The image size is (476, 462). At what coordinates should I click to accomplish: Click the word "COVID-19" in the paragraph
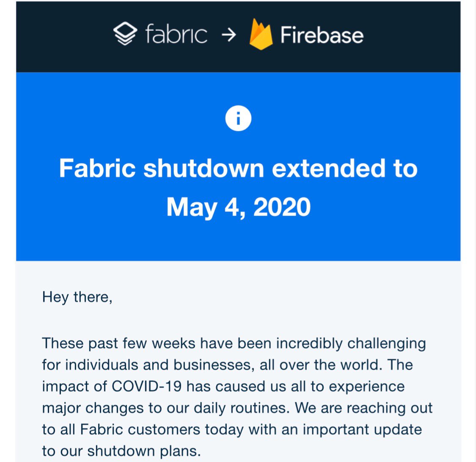click(147, 387)
